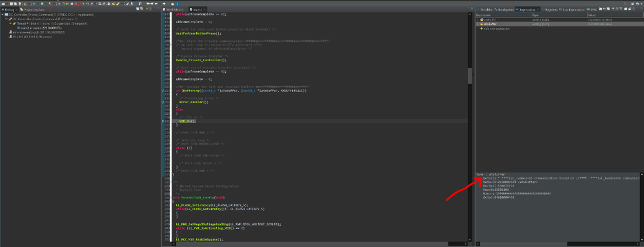Click the Details line in detail pane
The image size is (644, 247).
[561, 179]
